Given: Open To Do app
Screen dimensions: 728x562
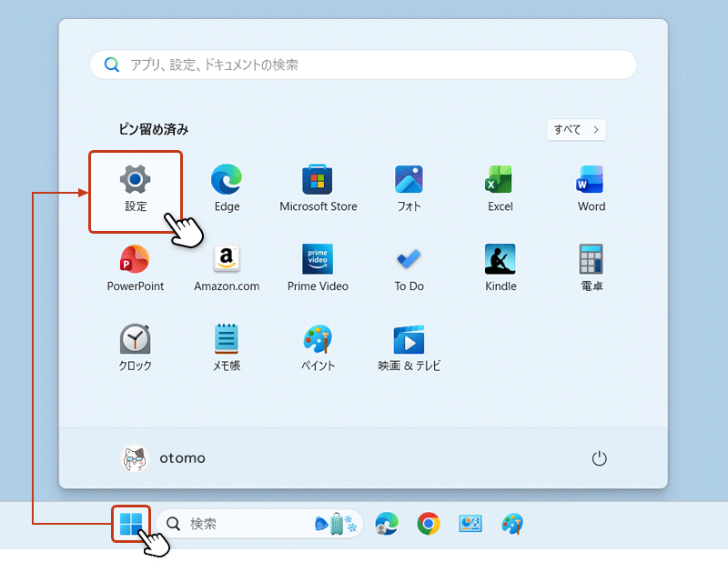Looking at the screenshot, I should 409,268.
